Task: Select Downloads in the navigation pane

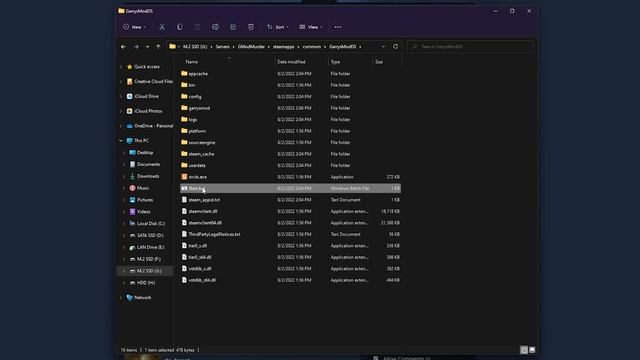Action: 144,176
